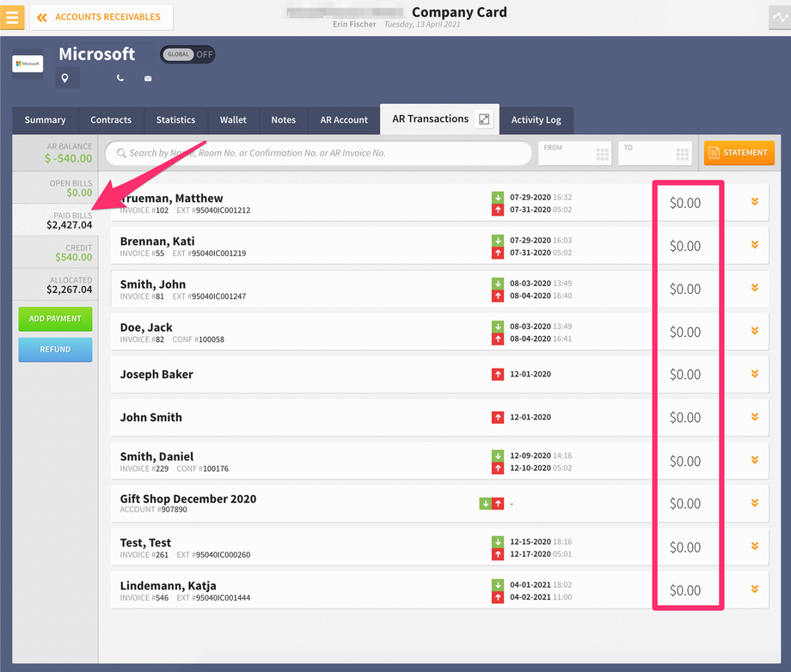This screenshot has width=791, height=672.
Task: Expand AR Transactions to full screen
Action: coord(484,119)
